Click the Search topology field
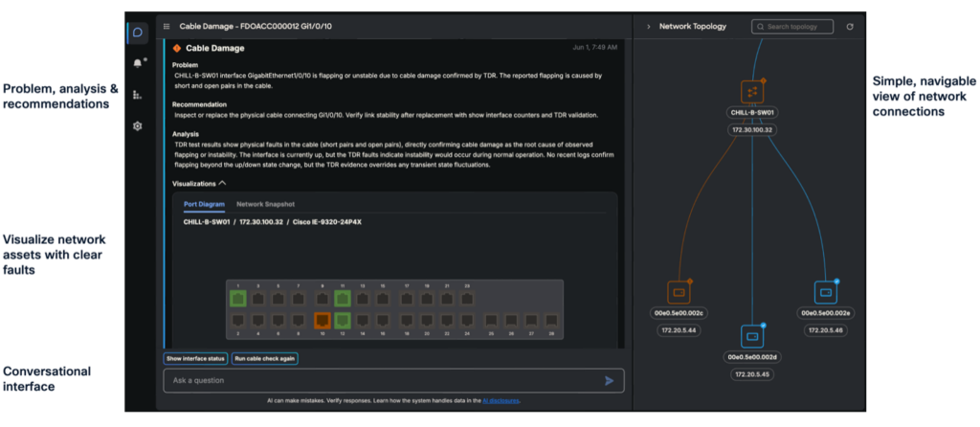980x427 pixels. pos(792,27)
